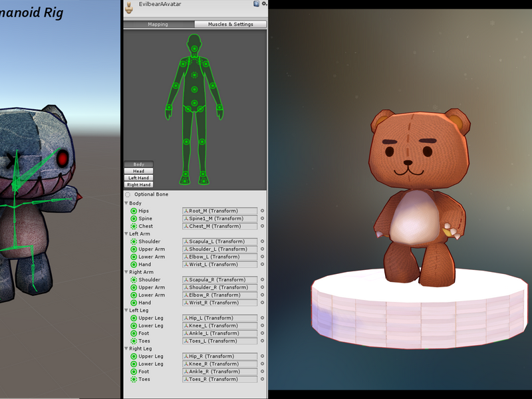Viewport: 532px width, 399px height.
Task: Click the EvilbearAAvatar title text
Action: click(x=160, y=4)
